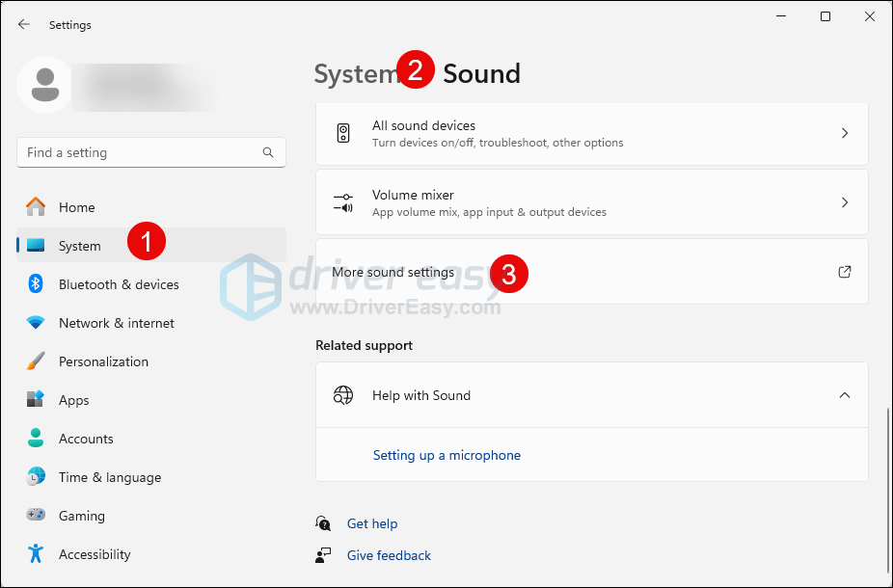The image size is (893, 588).
Task: Open the Home settings page
Action: [x=76, y=207]
